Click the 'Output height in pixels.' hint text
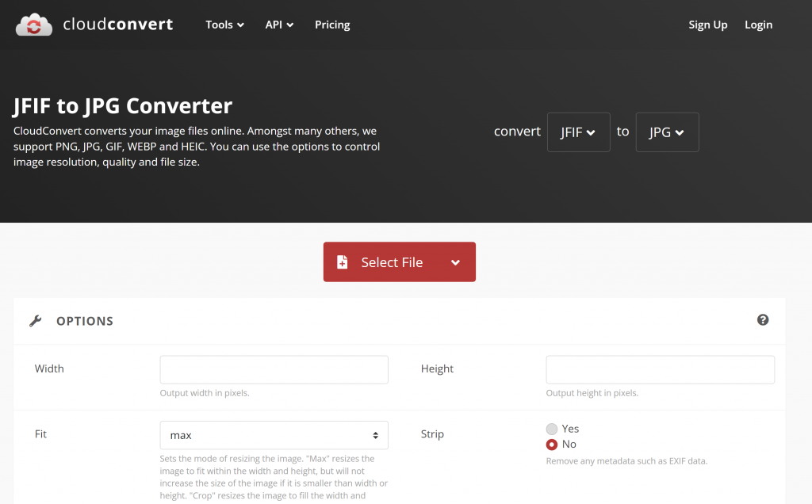This screenshot has width=812, height=504. point(592,393)
